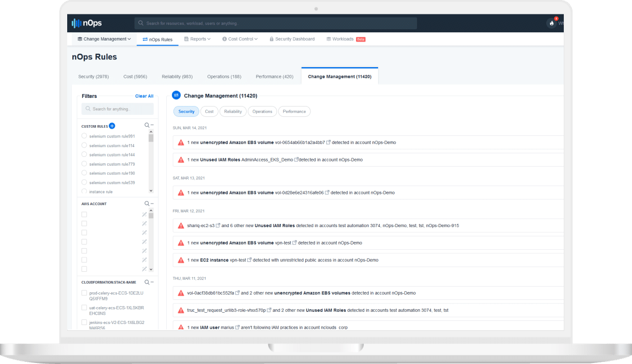Click warning triangle on truc_test_request row
Image resolution: width=632 pixels, height=364 pixels.
click(x=181, y=310)
